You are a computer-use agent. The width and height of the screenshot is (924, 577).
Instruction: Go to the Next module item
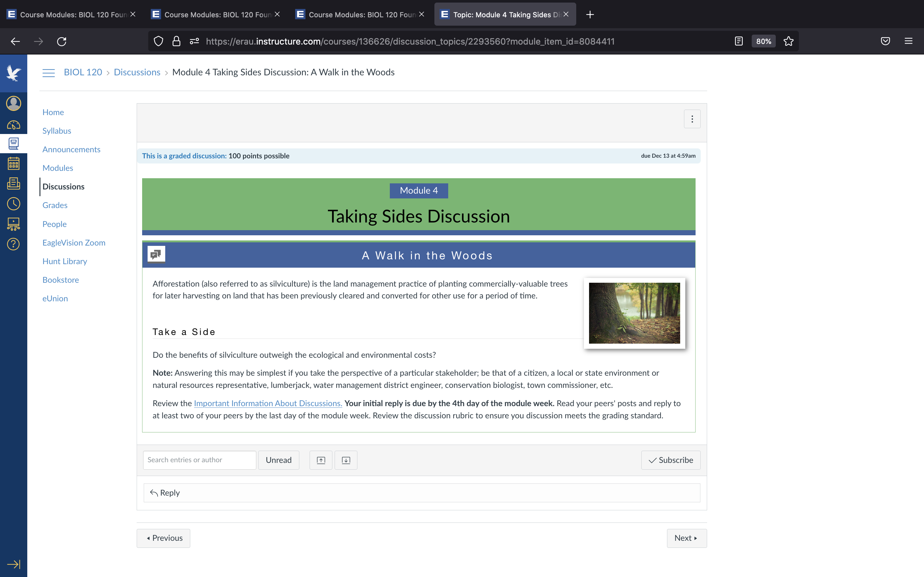(687, 538)
